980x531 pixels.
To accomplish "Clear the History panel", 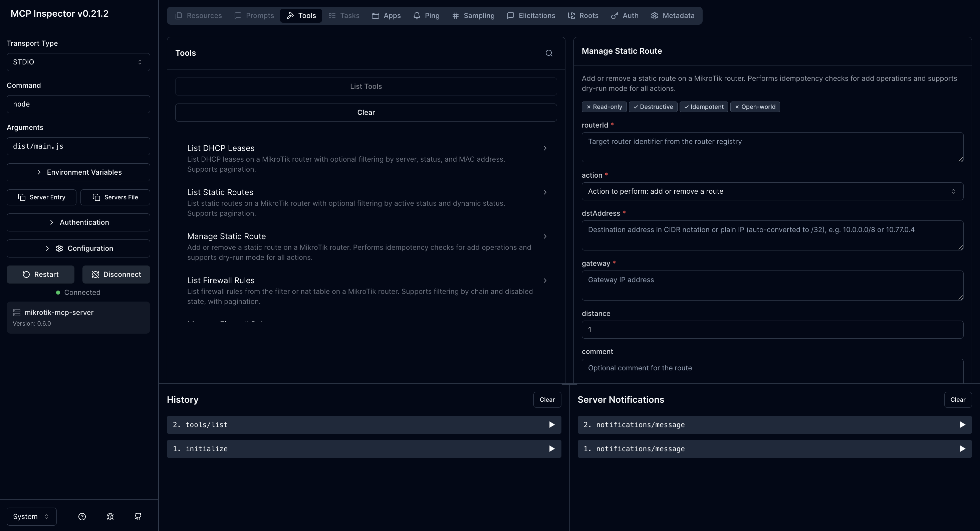I will 547,400.
